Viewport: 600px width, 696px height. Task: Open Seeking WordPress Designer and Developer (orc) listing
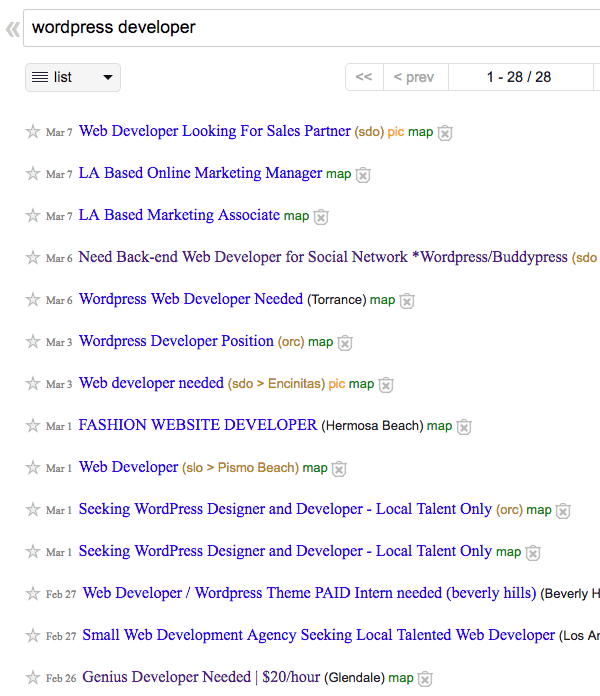[x=285, y=509]
